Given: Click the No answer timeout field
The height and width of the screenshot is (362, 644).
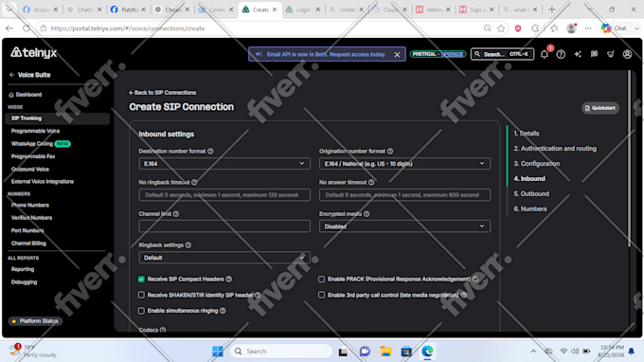Looking at the screenshot, I should tap(404, 195).
